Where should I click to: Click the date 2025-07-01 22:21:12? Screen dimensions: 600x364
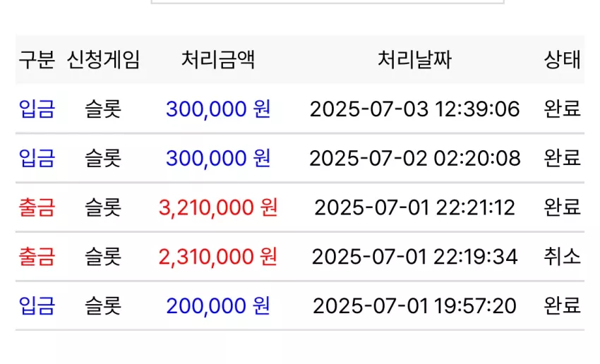click(415, 207)
